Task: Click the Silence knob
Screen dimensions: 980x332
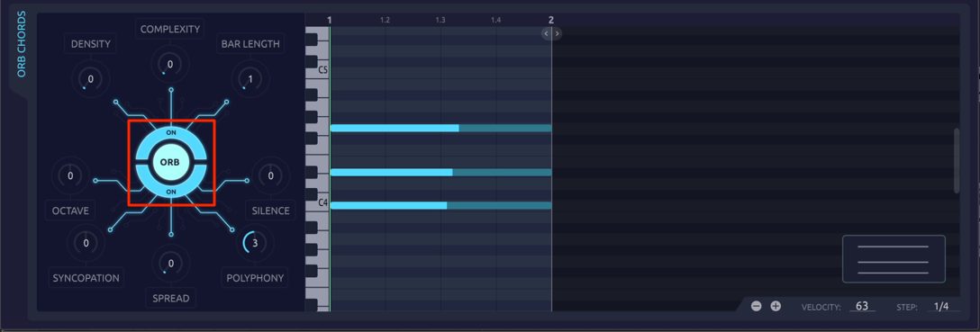Action: [x=270, y=176]
